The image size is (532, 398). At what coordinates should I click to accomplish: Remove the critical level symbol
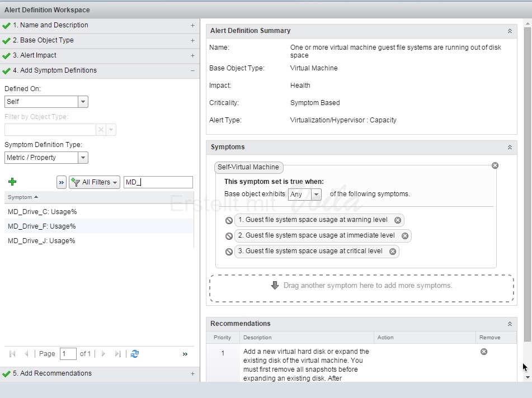(x=393, y=252)
